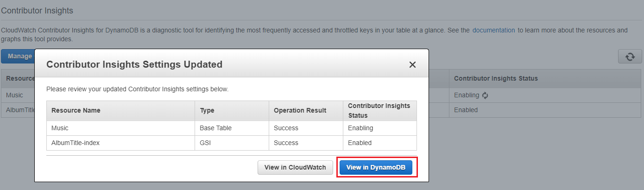Click the dialog title Contributor Insights Settings Updated
The width and height of the screenshot is (644, 190).
[x=134, y=64]
